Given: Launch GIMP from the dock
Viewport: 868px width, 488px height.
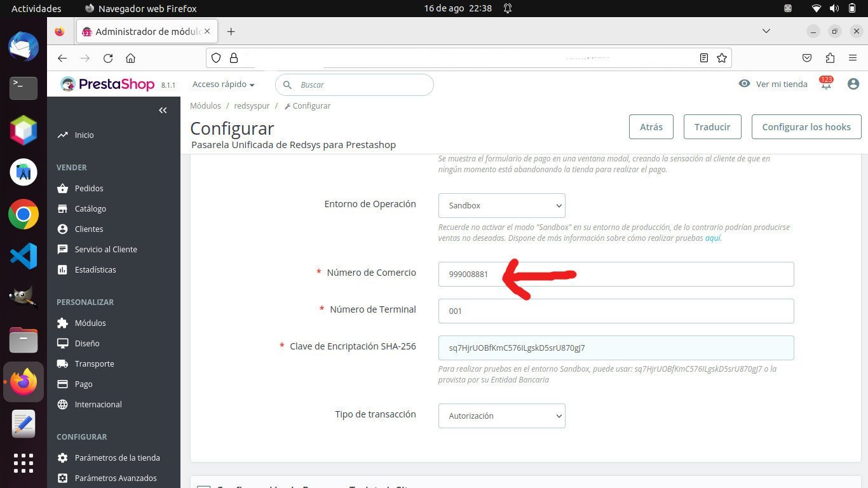Looking at the screenshot, I should pyautogui.click(x=24, y=297).
